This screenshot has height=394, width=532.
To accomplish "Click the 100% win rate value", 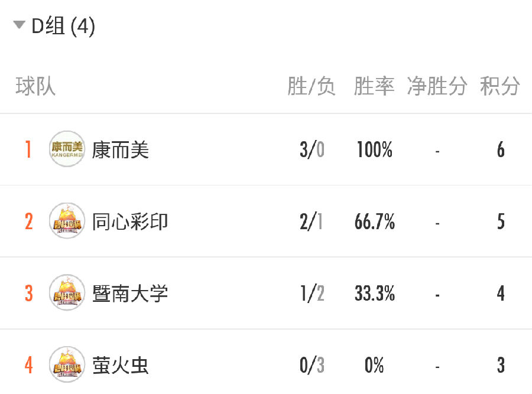I will click(x=375, y=149).
